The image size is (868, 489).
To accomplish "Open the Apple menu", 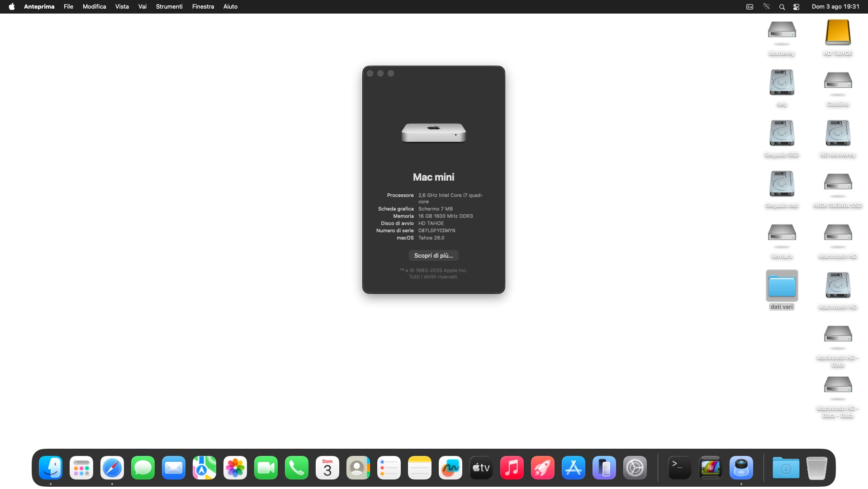I will click(12, 7).
